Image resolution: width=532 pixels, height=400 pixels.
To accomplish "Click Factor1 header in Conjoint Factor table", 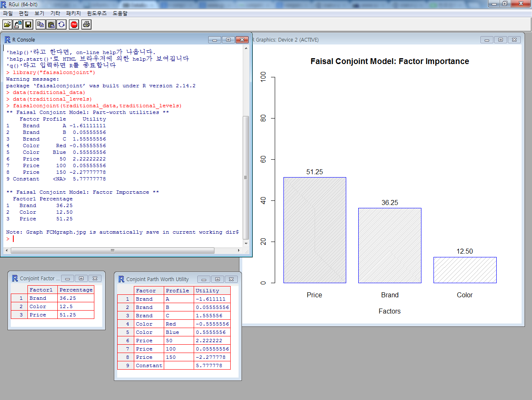I will [42, 290].
